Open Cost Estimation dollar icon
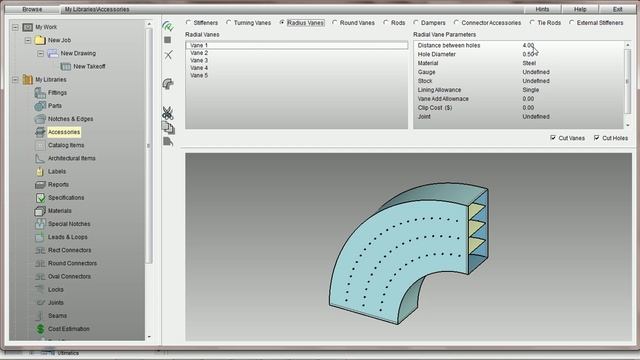Image resolution: width=640 pixels, height=360 pixels. pyautogui.click(x=40, y=329)
